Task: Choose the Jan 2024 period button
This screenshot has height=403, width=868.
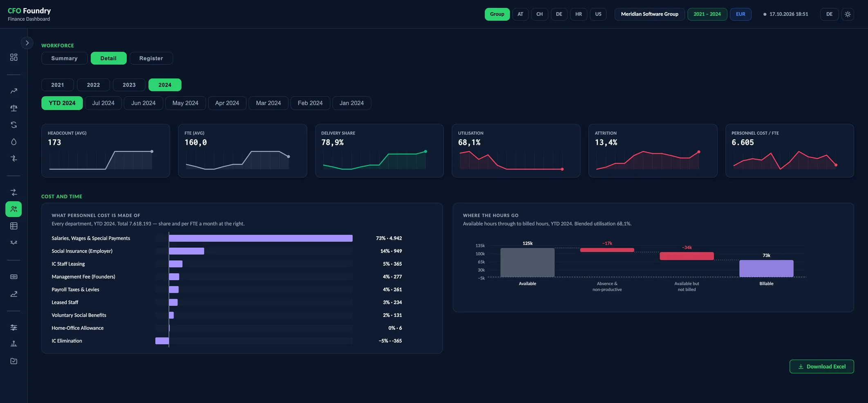Action: [351, 103]
